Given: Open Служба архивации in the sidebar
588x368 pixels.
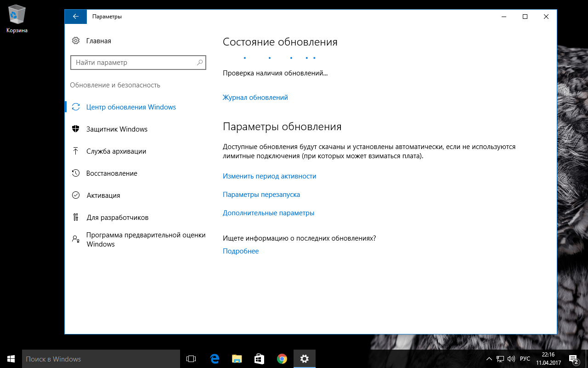Looking at the screenshot, I should 116,151.
